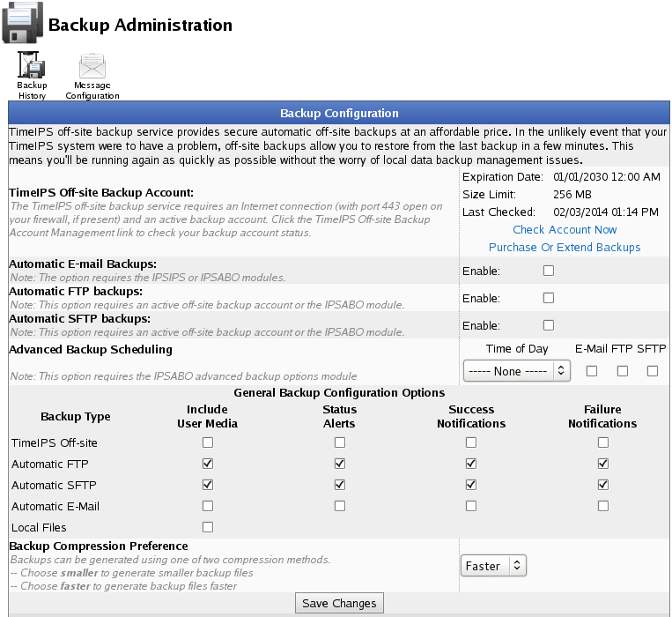Enable Automatic SFTP backups checkbox
This screenshot has height=617, width=672.
[549, 325]
